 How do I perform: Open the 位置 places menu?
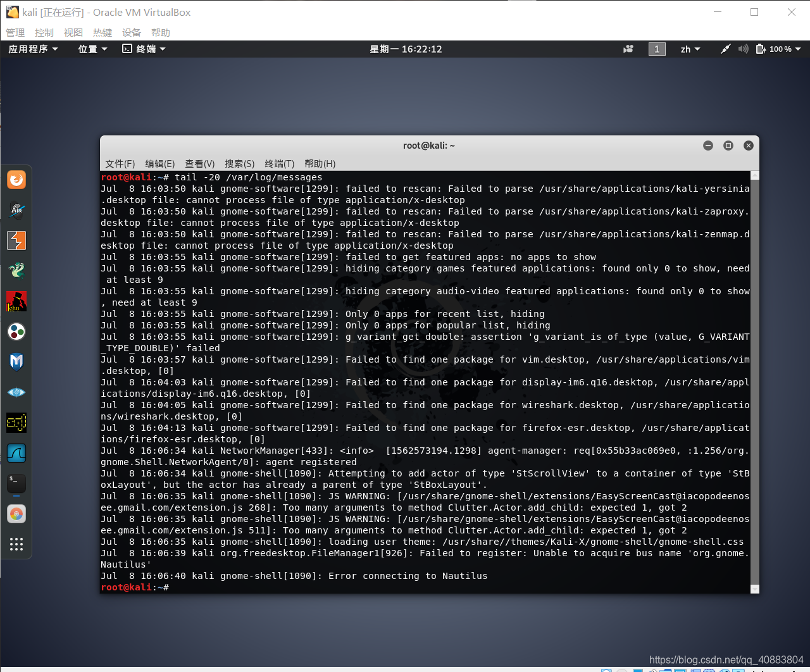(92, 49)
